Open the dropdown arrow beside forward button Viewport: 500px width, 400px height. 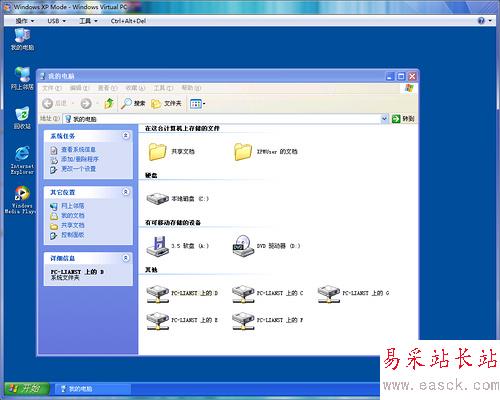point(97,104)
